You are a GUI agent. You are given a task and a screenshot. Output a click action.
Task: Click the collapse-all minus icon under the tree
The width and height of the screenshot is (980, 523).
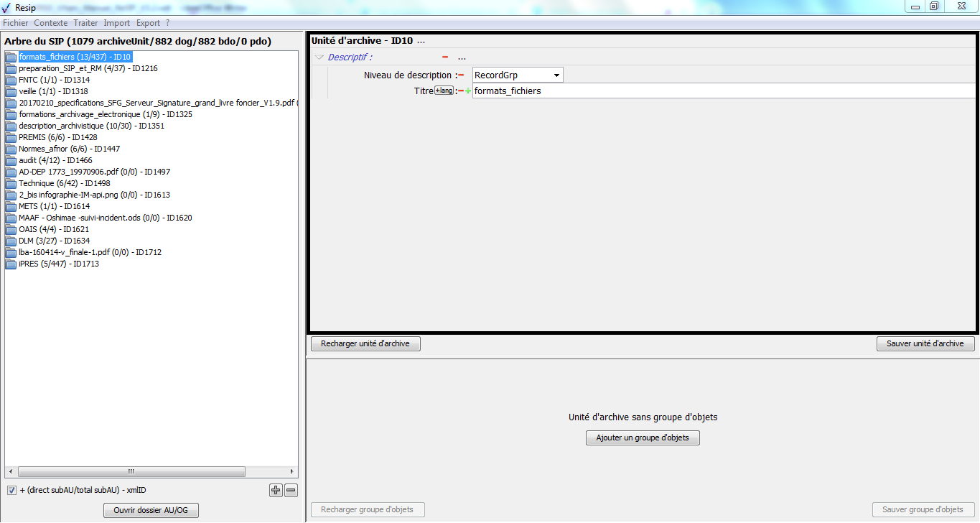291,491
